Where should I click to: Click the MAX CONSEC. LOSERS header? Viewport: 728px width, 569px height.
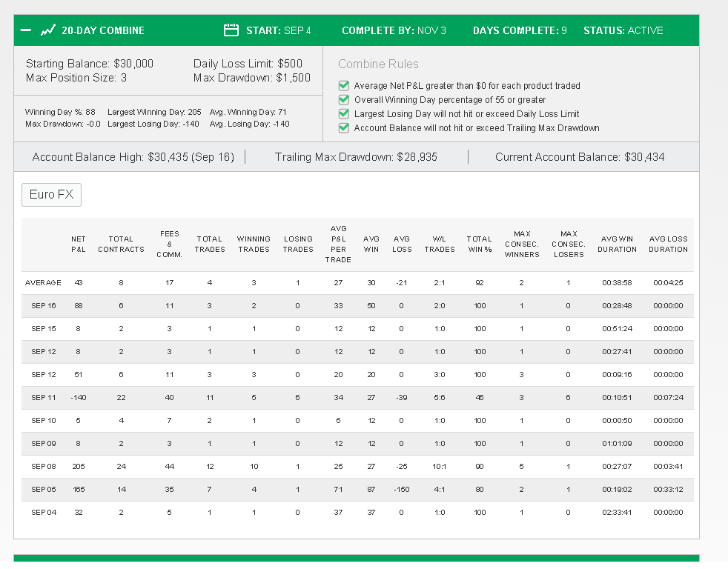click(x=569, y=244)
